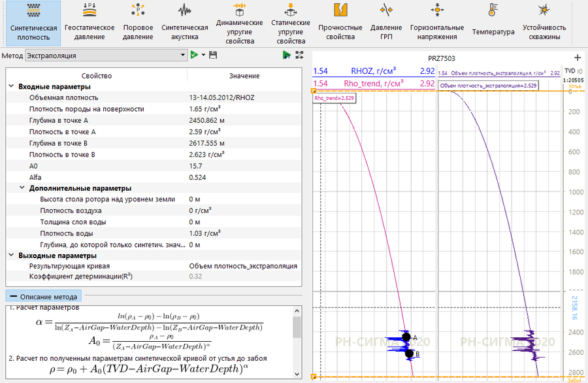The height and width of the screenshot is (383, 588).
Task: Run the extrapolation calculation with green play icon
Action: click(193, 56)
